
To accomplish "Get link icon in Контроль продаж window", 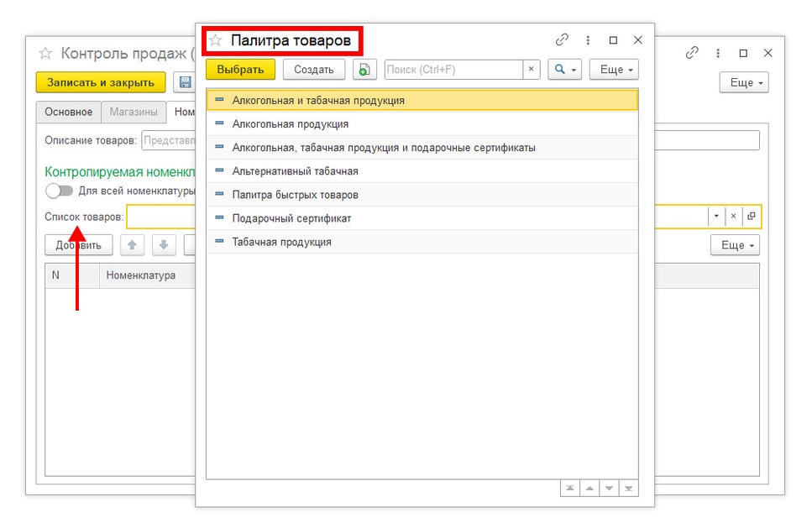I will (x=692, y=53).
